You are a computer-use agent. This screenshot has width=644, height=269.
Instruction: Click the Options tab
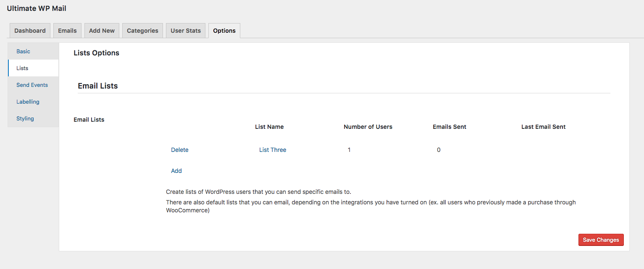coord(224,31)
